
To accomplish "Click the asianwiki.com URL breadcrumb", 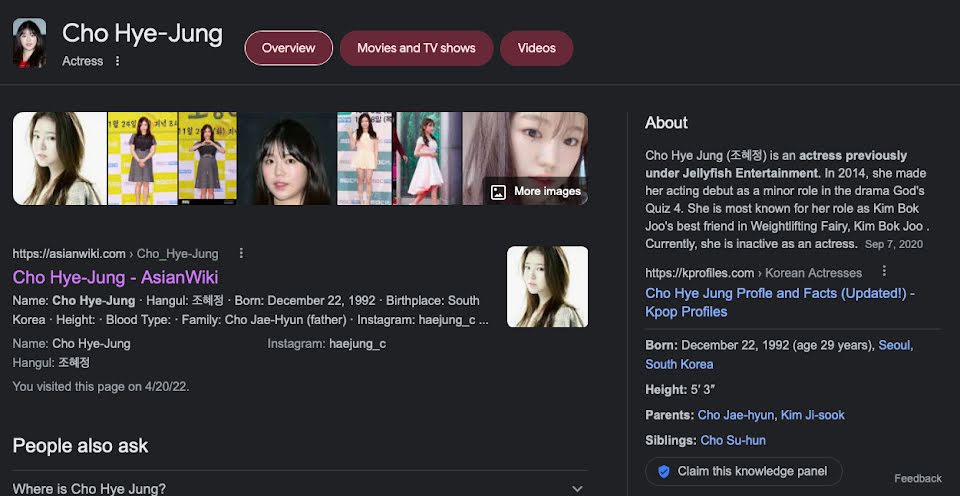I will (x=115, y=254).
